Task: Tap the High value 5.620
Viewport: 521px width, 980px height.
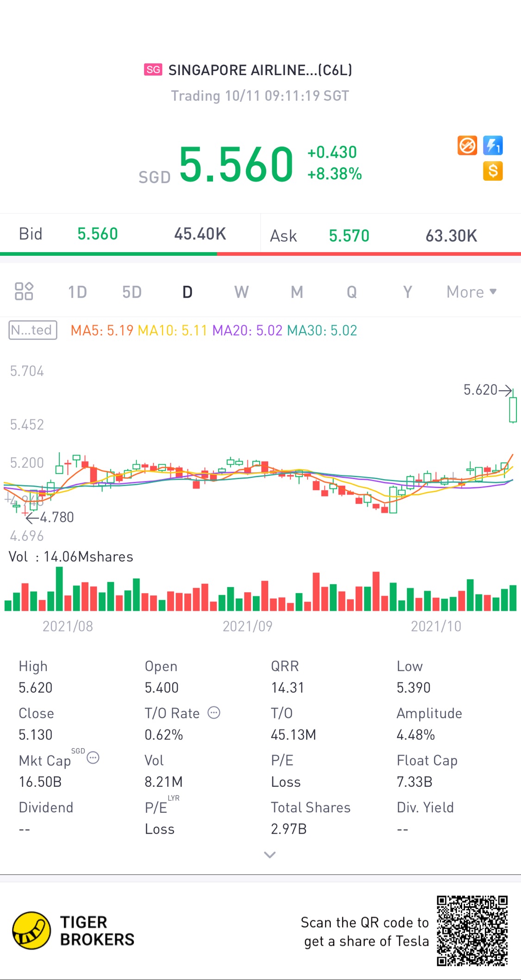Action: (x=36, y=688)
